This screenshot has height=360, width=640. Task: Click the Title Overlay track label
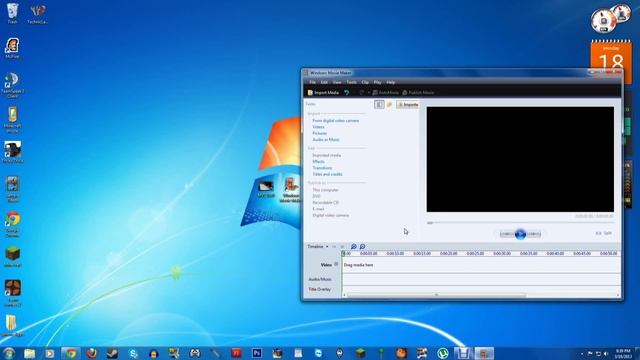320,289
